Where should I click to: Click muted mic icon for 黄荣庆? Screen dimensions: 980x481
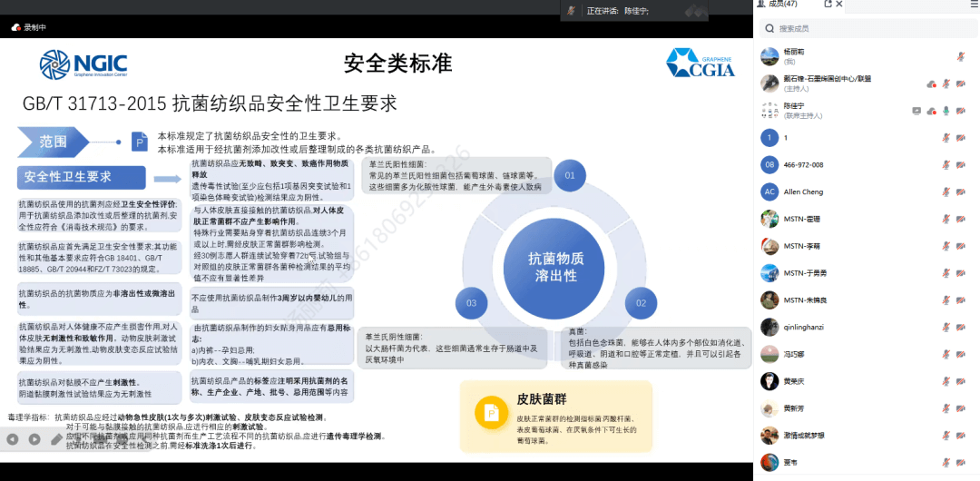(x=946, y=381)
